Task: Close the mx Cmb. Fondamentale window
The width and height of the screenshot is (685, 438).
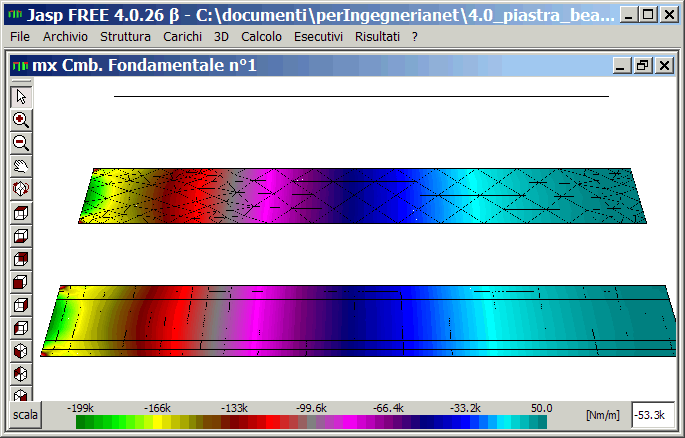Action: click(x=664, y=66)
